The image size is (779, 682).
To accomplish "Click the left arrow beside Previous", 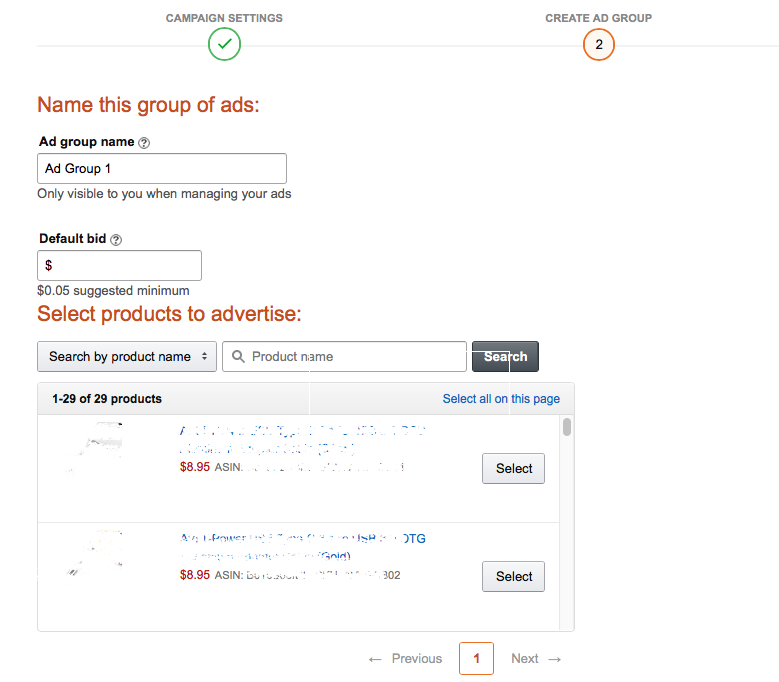I will tap(375, 659).
